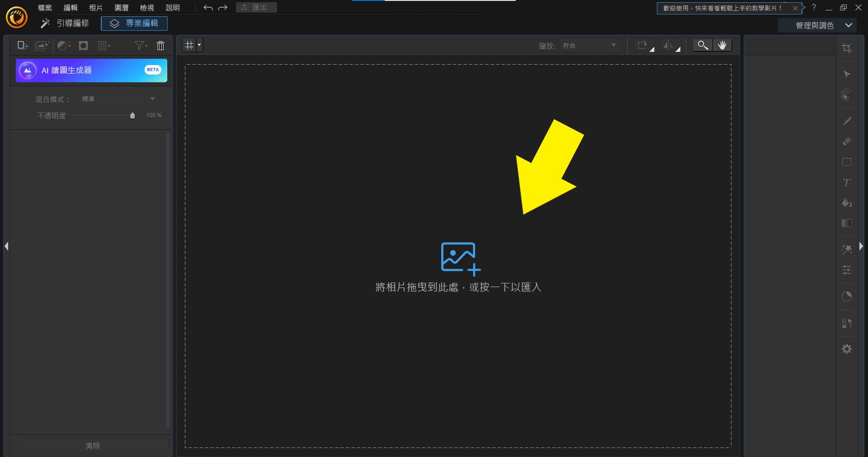This screenshot has width=868, height=457.
Task: Collapse the right panel with arrow
Action: pyautogui.click(x=861, y=246)
